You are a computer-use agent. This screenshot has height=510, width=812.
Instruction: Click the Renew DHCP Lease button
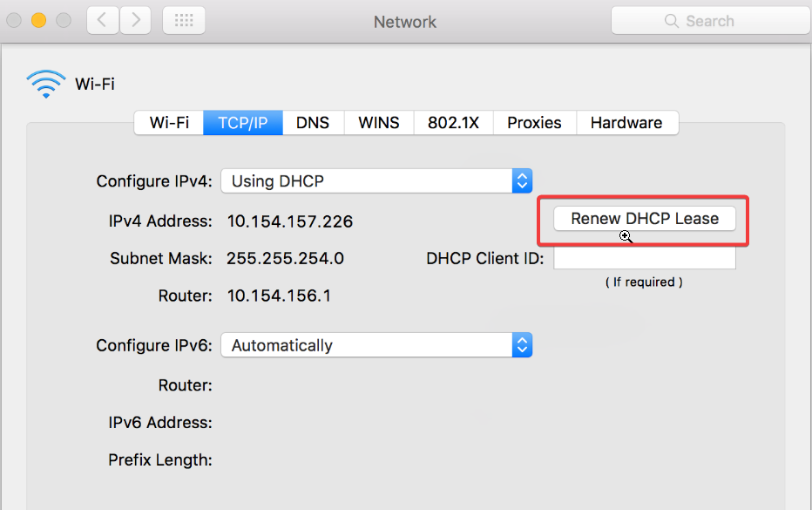[x=644, y=219]
